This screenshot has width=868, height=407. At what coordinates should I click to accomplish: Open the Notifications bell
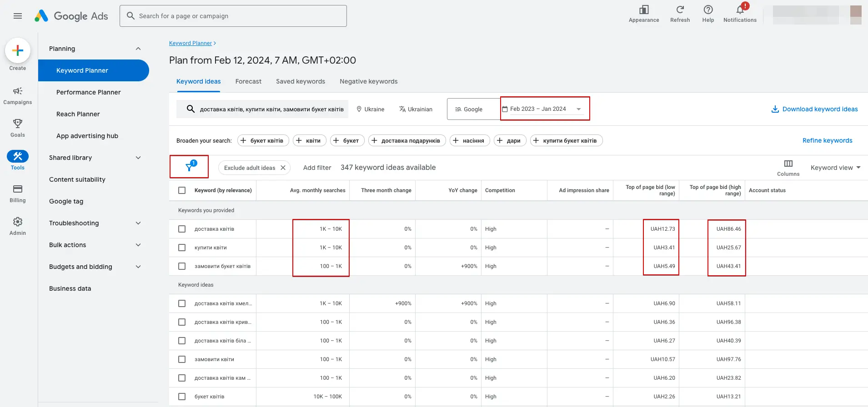coord(740,10)
